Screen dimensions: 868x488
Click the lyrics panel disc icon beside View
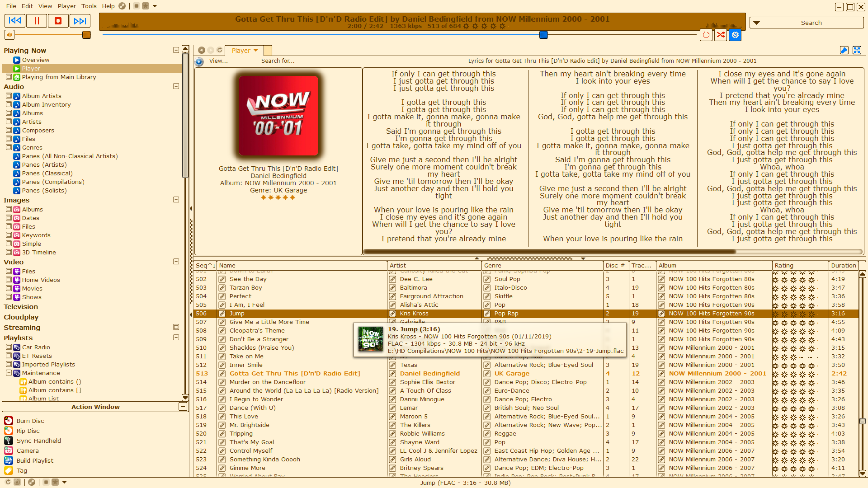coord(199,61)
